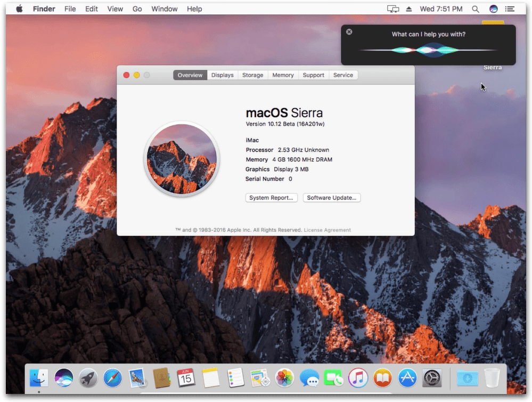The width and height of the screenshot is (532, 402).
Task: Close the About This Mac window
Action: [126, 75]
